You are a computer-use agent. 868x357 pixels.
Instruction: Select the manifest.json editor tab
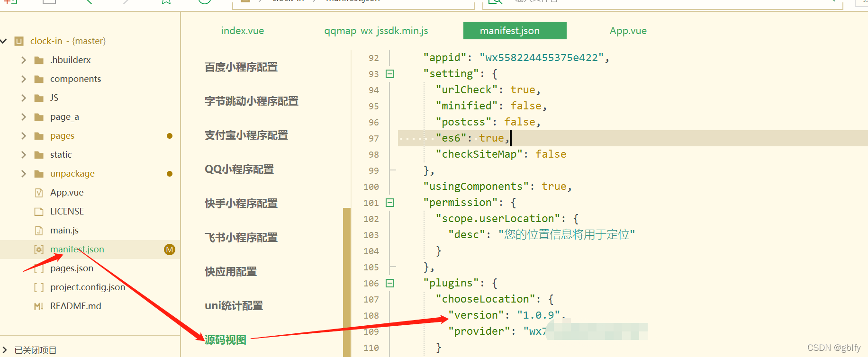point(515,31)
